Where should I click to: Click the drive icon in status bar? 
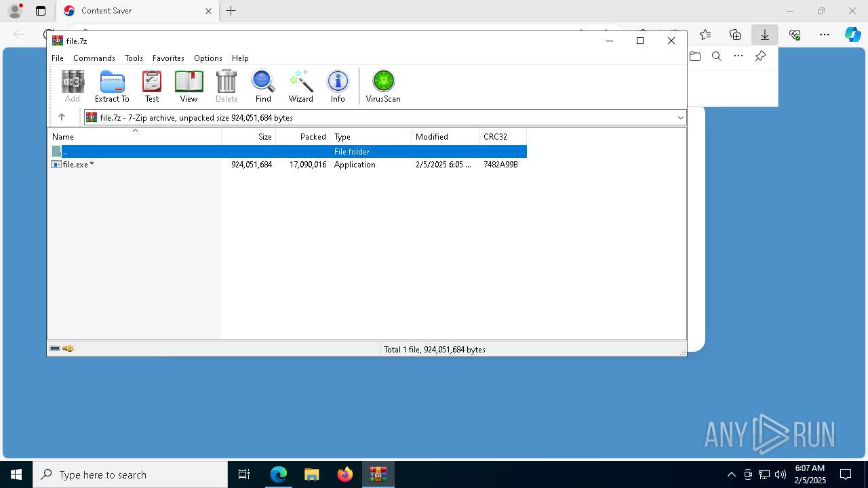55,348
